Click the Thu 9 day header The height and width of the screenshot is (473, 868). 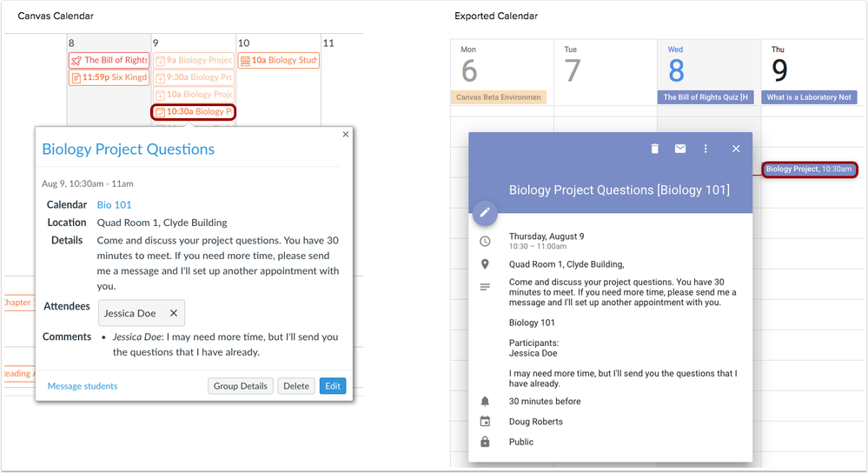click(779, 65)
